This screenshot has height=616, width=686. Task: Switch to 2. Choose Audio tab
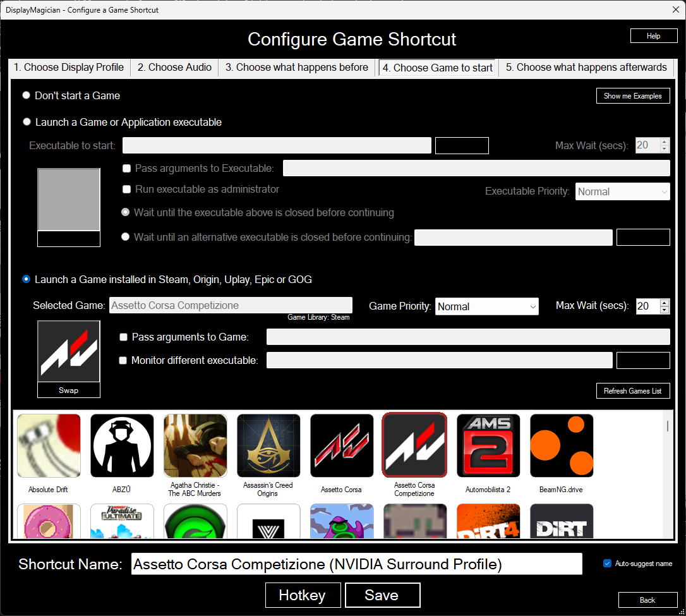[x=174, y=68]
